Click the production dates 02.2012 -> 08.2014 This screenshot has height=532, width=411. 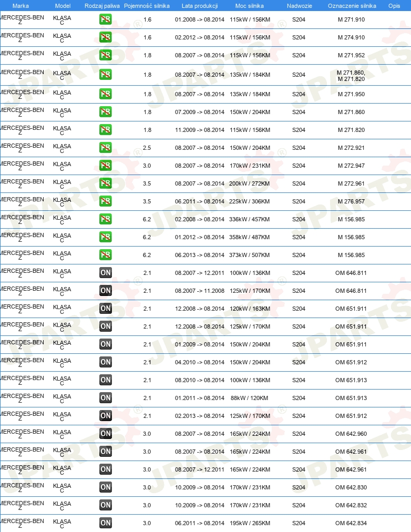[200, 37]
